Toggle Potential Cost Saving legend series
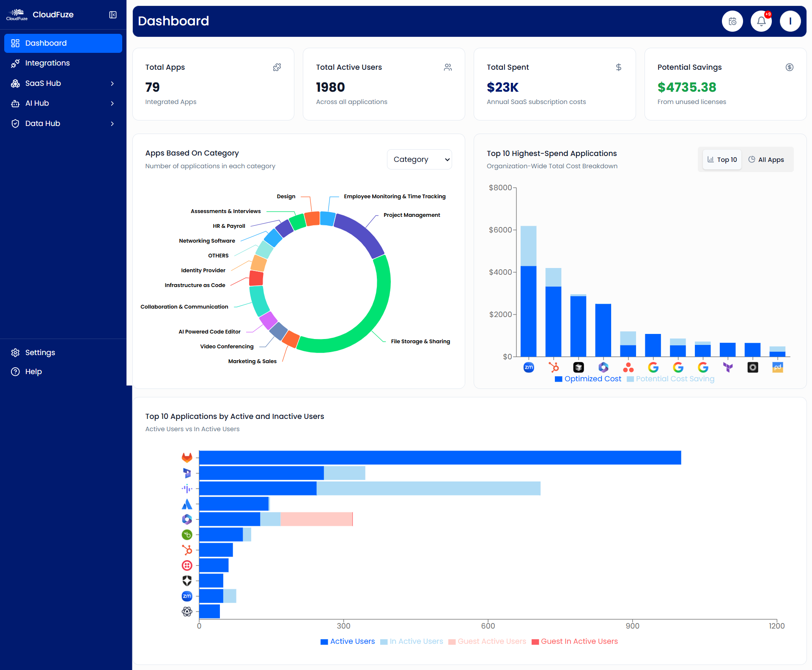The width and height of the screenshot is (812, 670). [670, 379]
